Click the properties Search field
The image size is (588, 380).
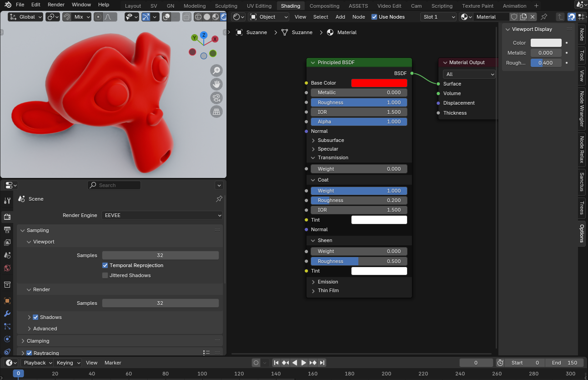click(114, 185)
